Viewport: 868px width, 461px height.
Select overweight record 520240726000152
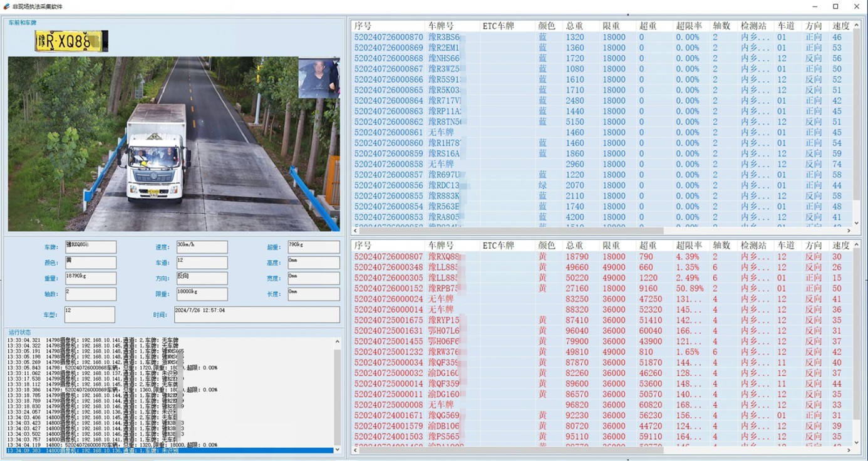click(389, 288)
